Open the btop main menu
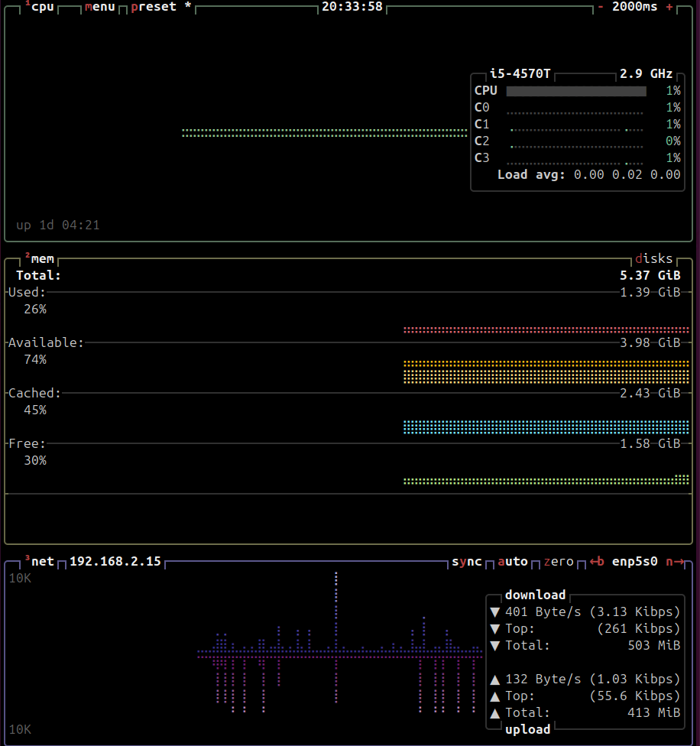Image resolution: width=700 pixels, height=746 pixels. pos(99,7)
